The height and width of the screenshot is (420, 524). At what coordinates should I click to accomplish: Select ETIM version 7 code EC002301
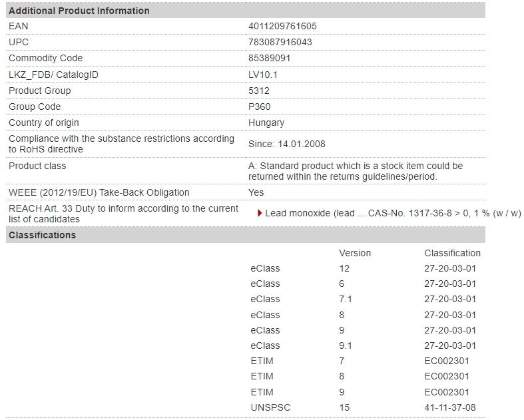[447, 361]
